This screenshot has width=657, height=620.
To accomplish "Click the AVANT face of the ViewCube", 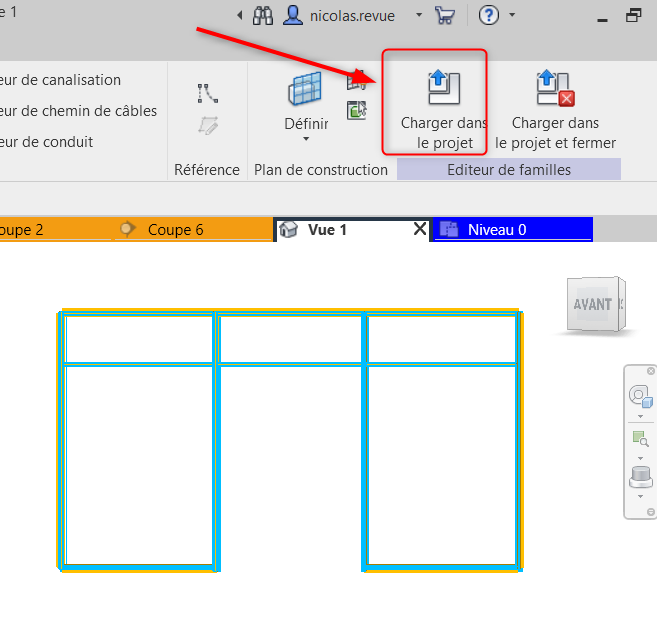I will pyautogui.click(x=592, y=304).
